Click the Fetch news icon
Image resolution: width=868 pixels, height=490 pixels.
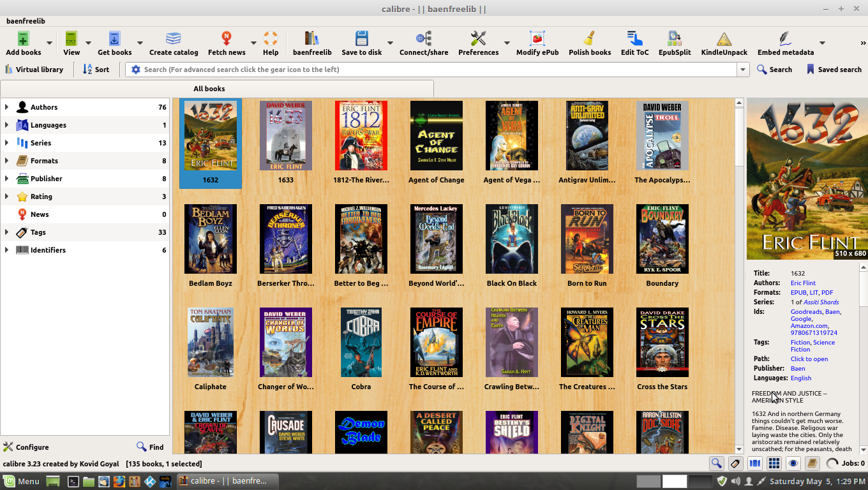pos(227,38)
